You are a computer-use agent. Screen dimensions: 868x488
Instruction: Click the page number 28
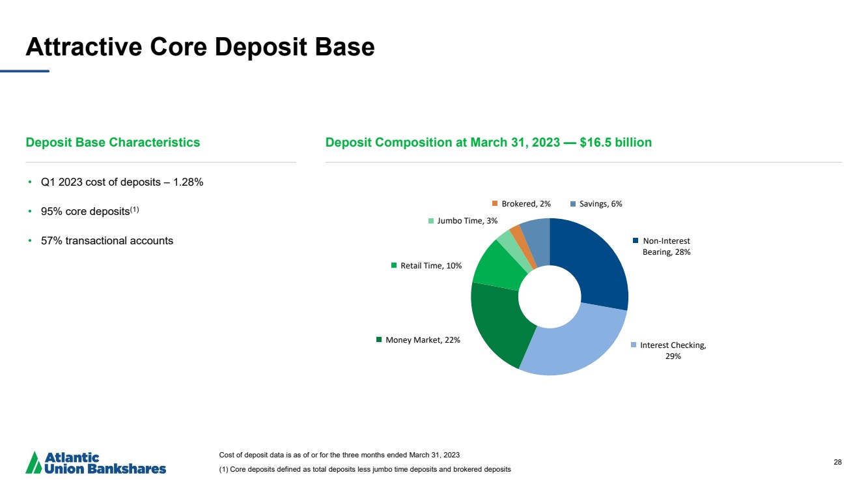coord(837,462)
